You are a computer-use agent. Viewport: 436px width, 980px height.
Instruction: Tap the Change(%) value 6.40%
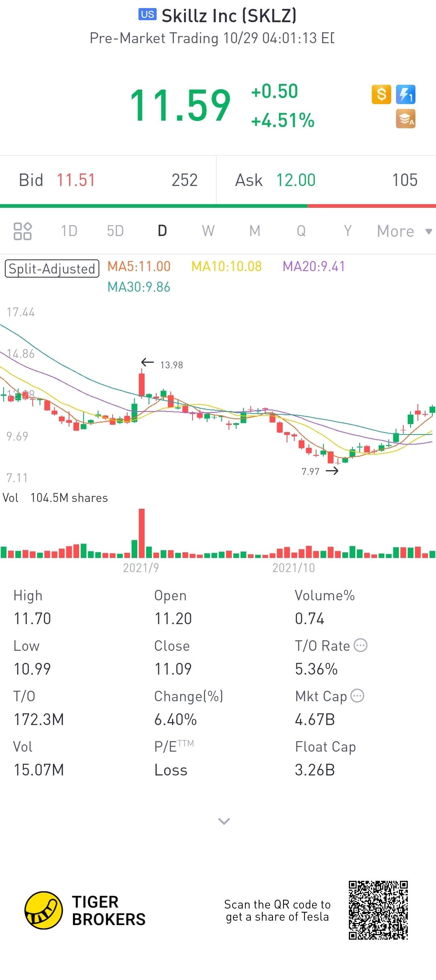pos(176,719)
